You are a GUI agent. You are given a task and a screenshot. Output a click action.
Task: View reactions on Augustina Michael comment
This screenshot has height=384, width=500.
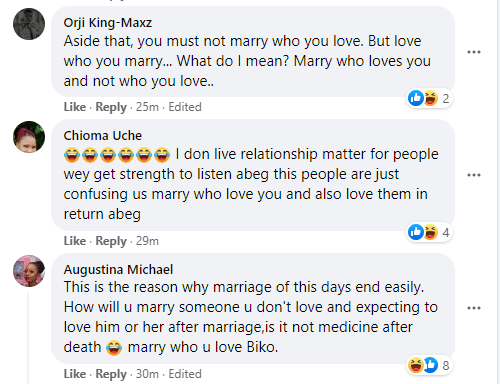coord(430,365)
